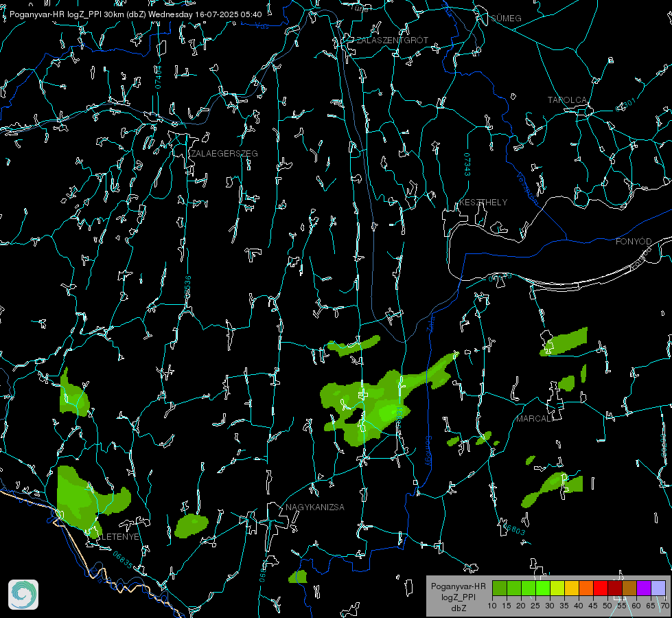Pick the purple 60–65 dBZ legend swatch
672x618 pixels.
pos(644,588)
